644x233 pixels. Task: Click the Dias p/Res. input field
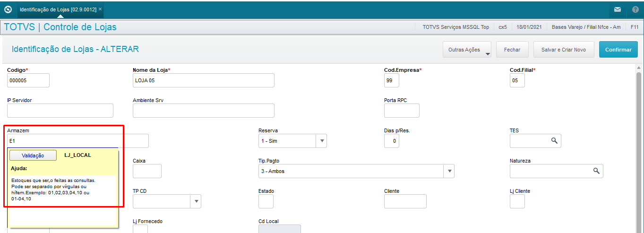pyautogui.click(x=392, y=141)
